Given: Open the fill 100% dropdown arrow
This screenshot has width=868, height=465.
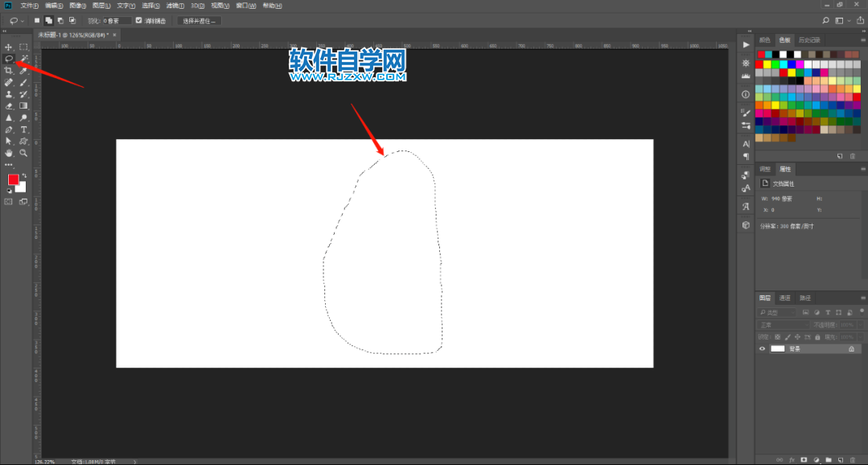Looking at the screenshot, I should [860, 336].
